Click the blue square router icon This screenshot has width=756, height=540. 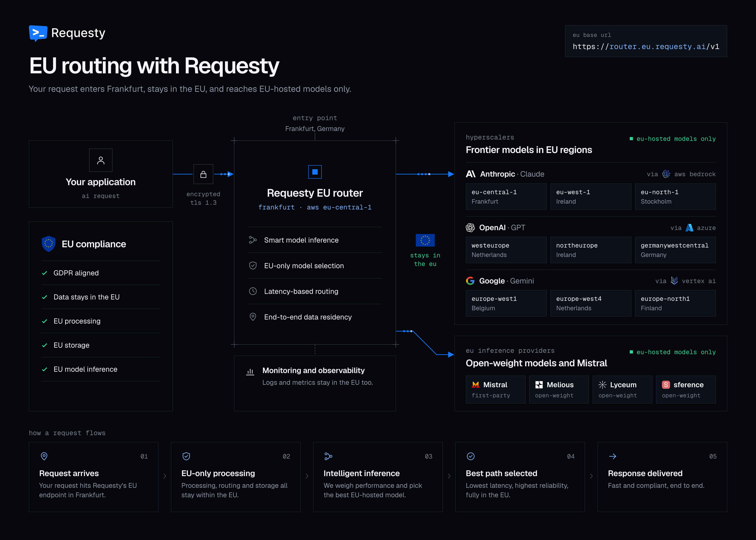point(315,172)
